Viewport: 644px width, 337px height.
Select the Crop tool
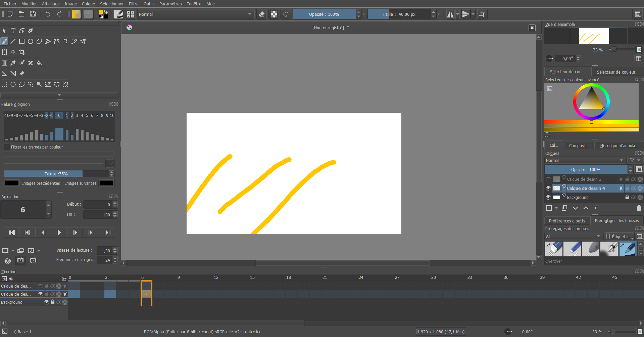[x=22, y=52]
